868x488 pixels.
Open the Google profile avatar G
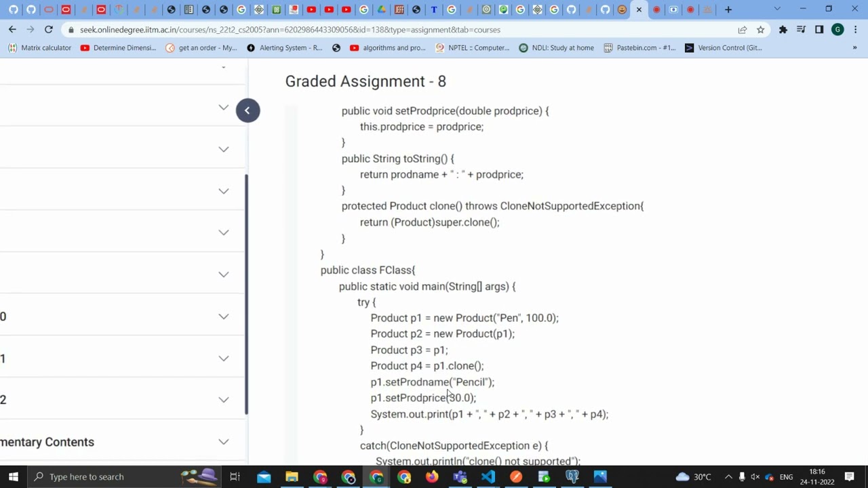point(837,30)
